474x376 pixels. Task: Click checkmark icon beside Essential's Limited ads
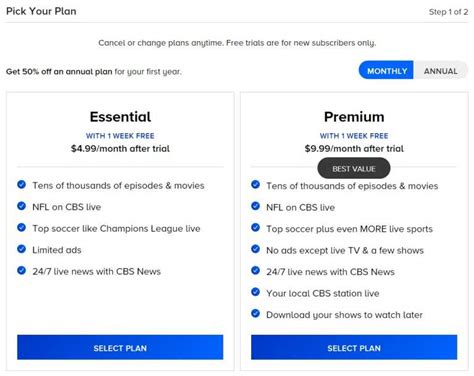[x=22, y=249]
